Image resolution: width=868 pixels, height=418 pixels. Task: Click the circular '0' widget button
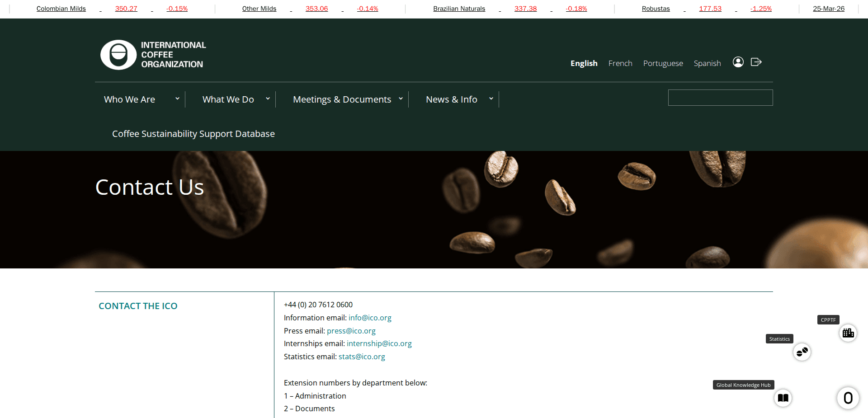pos(848,398)
